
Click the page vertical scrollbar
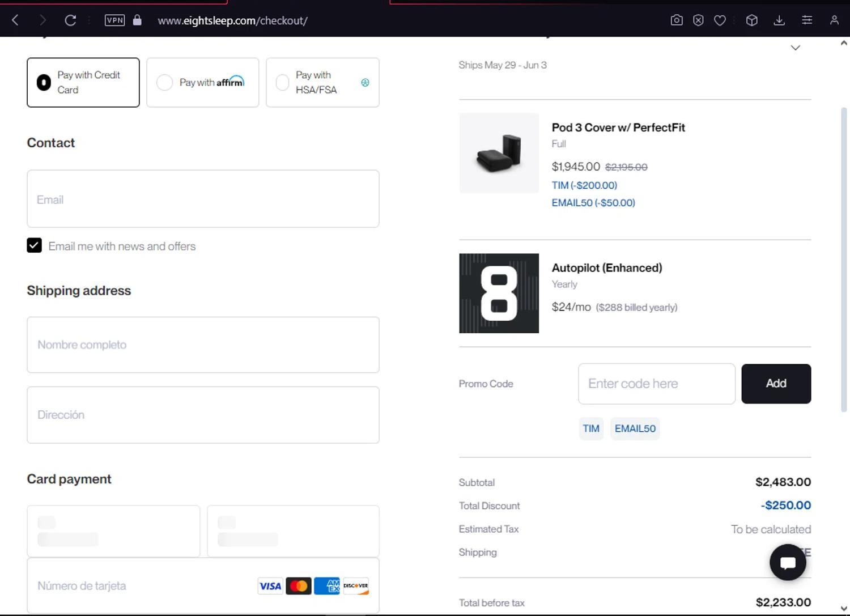(x=844, y=260)
